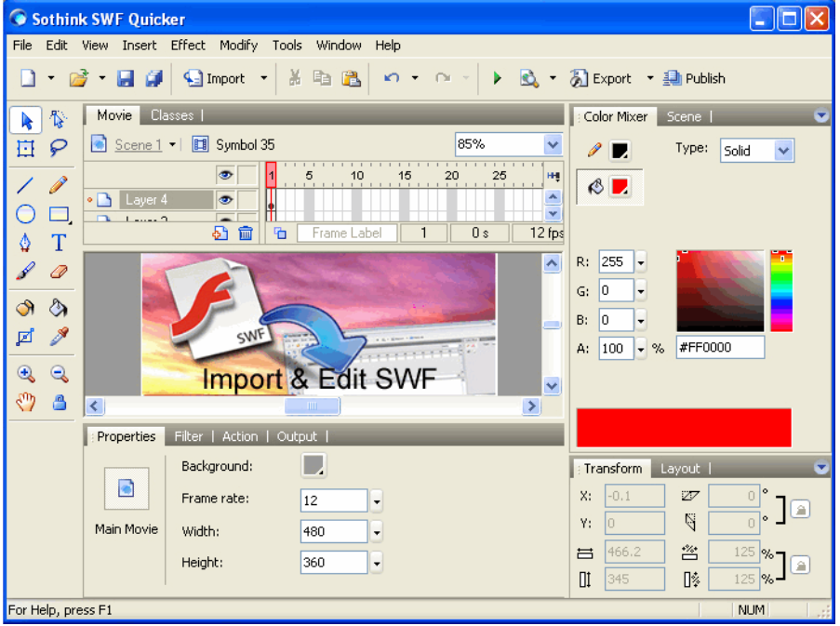Click the Zoom Out magnifier
The height and width of the screenshot is (626, 840).
pos(59,374)
